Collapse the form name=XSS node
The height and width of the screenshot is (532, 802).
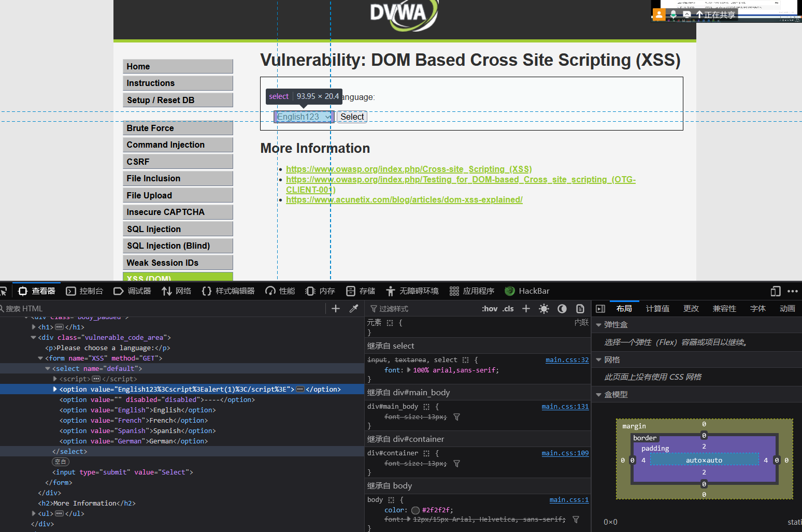click(x=40, y=358)
